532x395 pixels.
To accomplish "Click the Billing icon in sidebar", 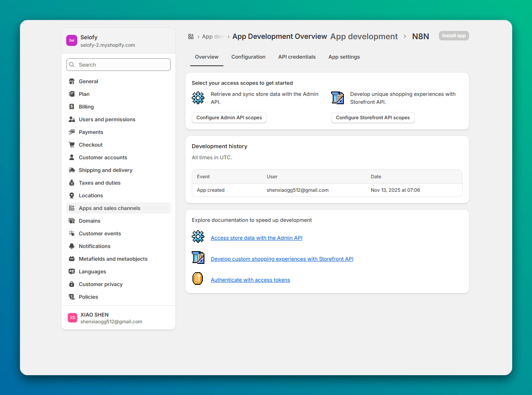I will [x=72, y=107].
